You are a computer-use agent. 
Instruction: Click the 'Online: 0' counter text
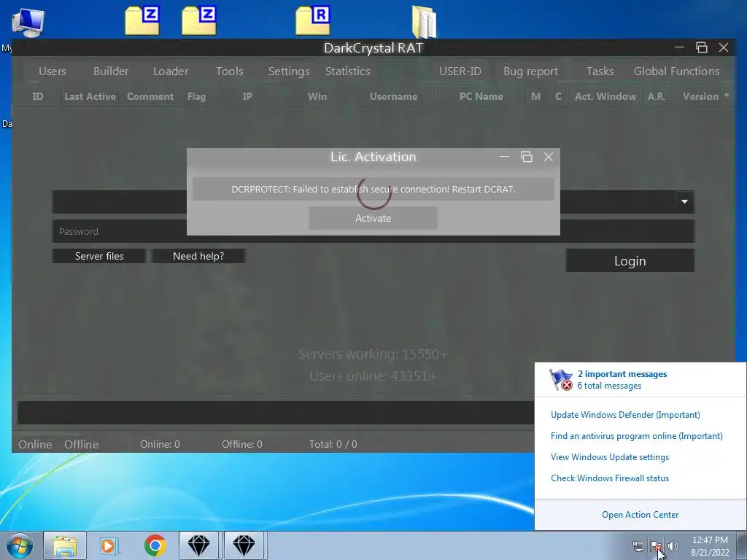pos(160,444)
